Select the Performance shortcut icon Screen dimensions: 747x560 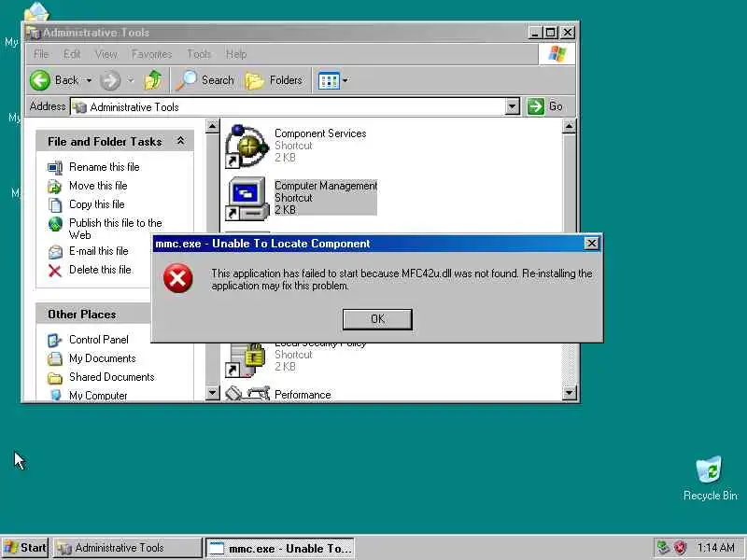[x=247, y=393]
